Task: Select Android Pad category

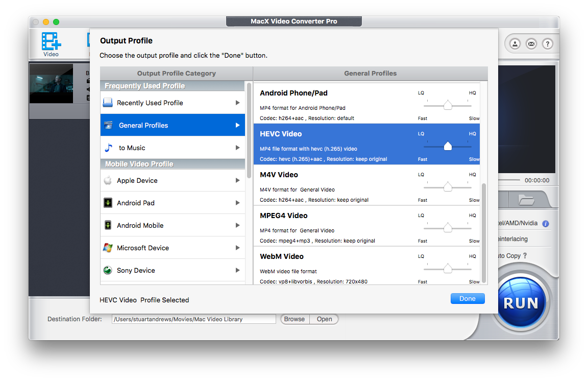Action: tap(173, 203)
